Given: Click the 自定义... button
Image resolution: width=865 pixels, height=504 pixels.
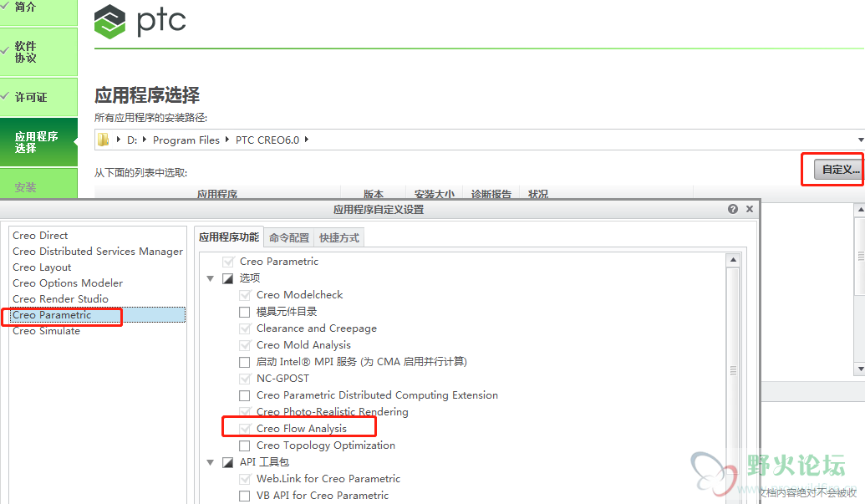Looking at the screenshot, I should 839,170.
